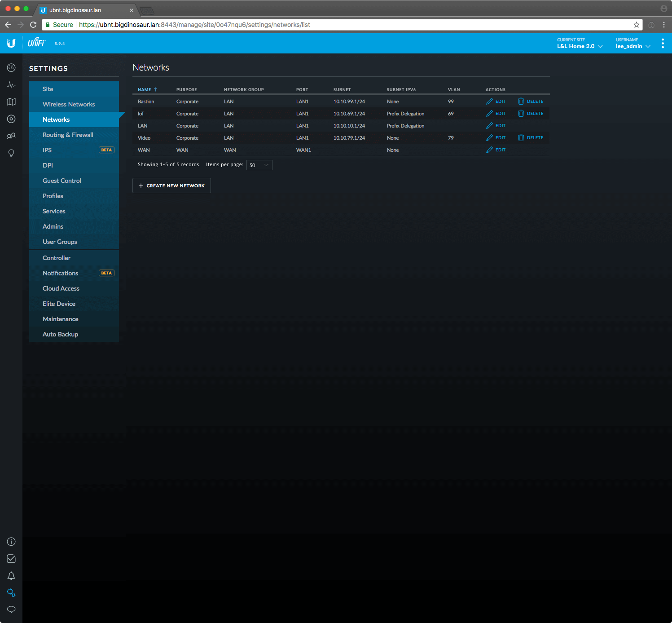Viewport: 672px width, 623px height.
Task: Open the Insights lightbulb icon
Action: [11, 153]
